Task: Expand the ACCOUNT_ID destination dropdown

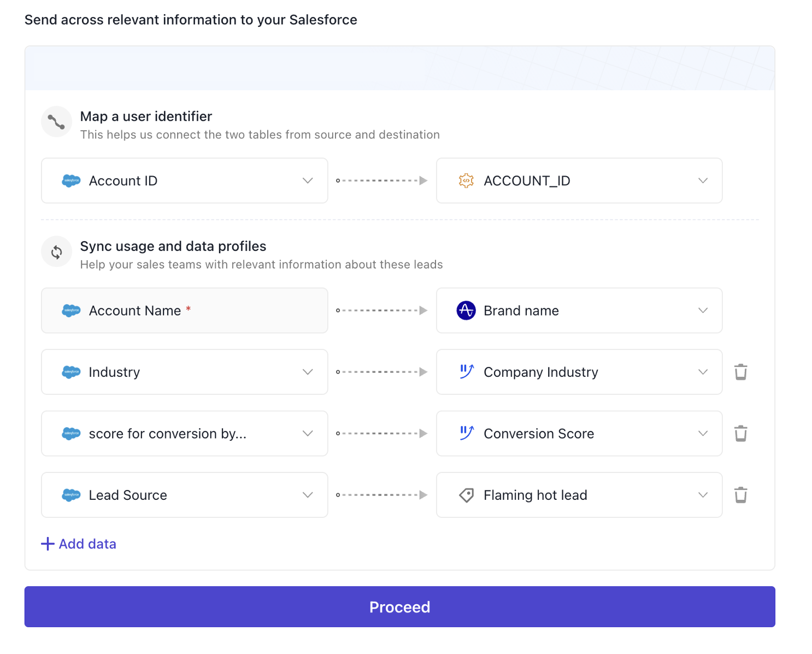Action: coord(703,181)
